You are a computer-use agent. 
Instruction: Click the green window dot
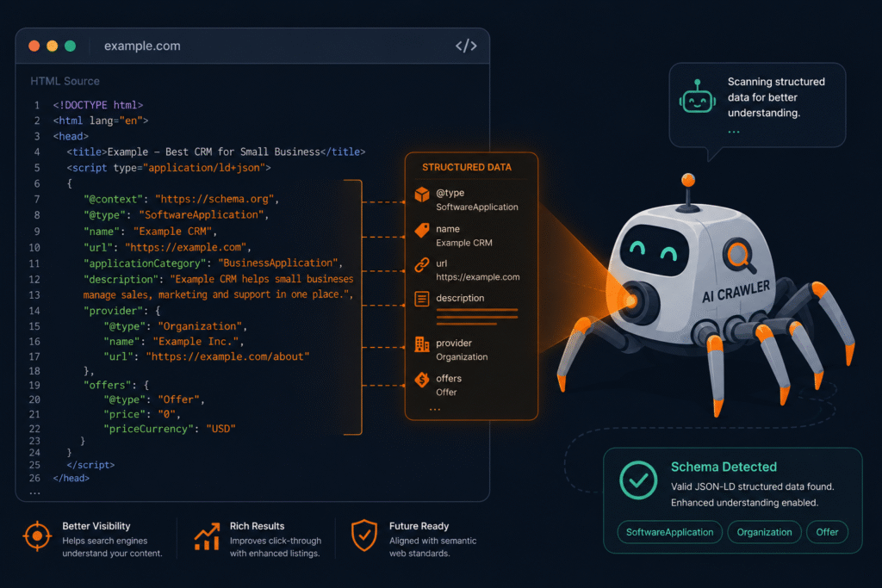[x=70, y=46]
